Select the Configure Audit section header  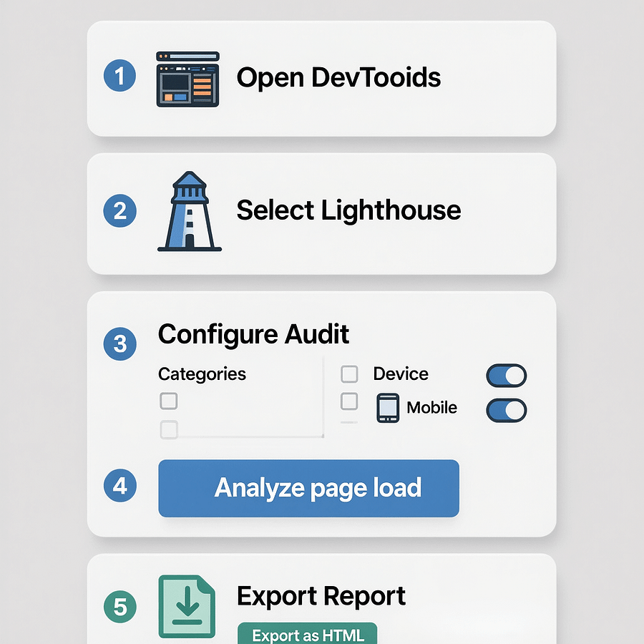(253, 334)
